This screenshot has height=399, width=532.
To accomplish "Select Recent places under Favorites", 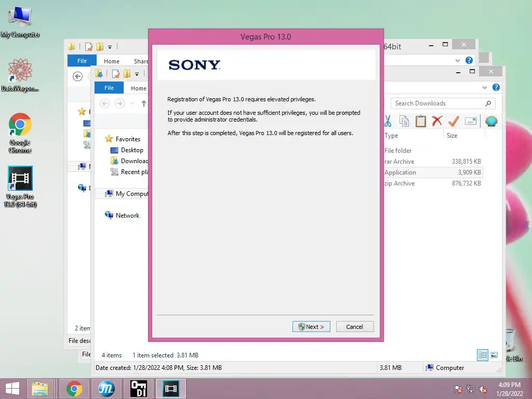I will pos(129,171).
